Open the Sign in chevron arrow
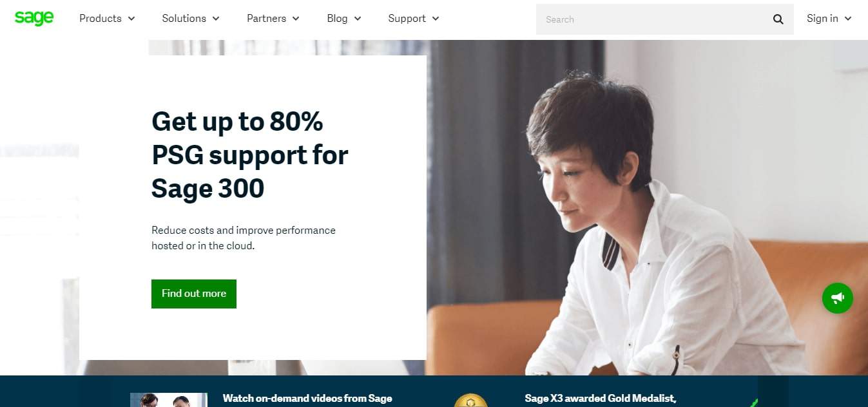 point(848,19)
